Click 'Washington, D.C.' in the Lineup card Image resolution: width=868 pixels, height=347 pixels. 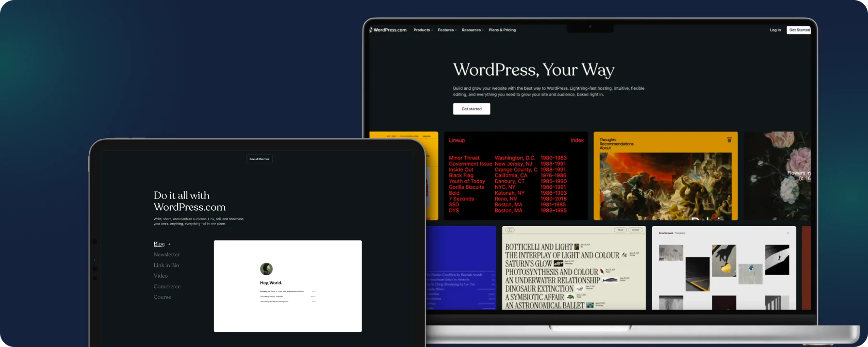(515, 158)
